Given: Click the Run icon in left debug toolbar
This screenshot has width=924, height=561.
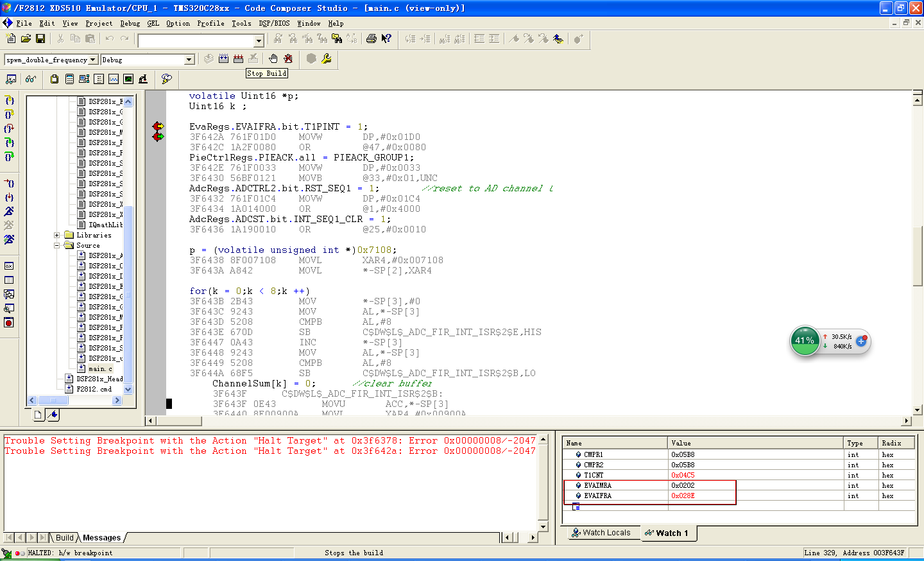Looking at the screenshot, I should coord(9,211).
